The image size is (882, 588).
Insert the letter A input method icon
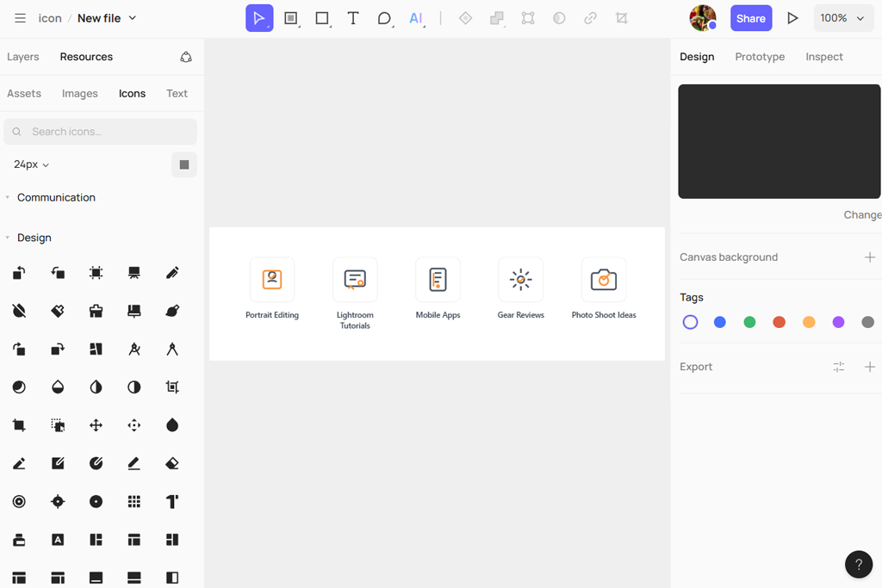tap(58, 540)
